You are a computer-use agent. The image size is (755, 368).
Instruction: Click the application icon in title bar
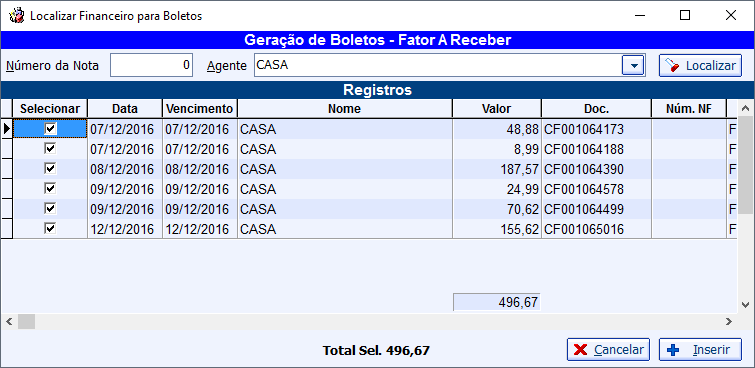[16, 16]
